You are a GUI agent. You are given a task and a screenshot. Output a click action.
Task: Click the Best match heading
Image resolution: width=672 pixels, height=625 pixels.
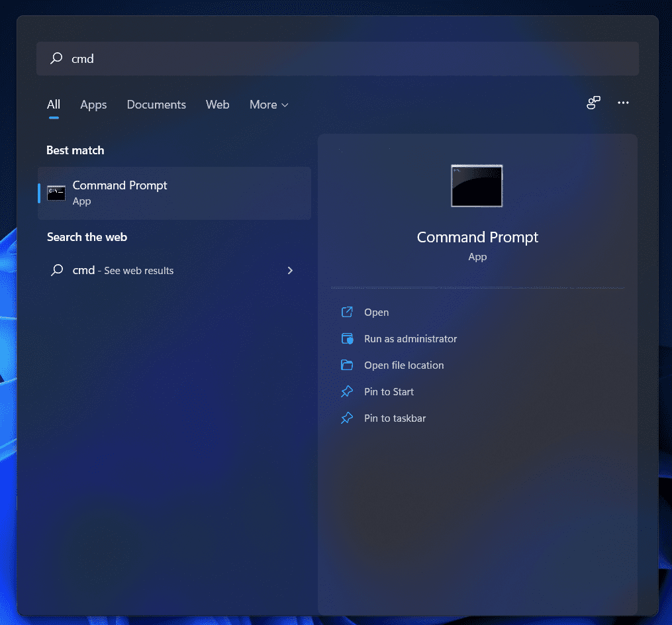coord(75,150)
